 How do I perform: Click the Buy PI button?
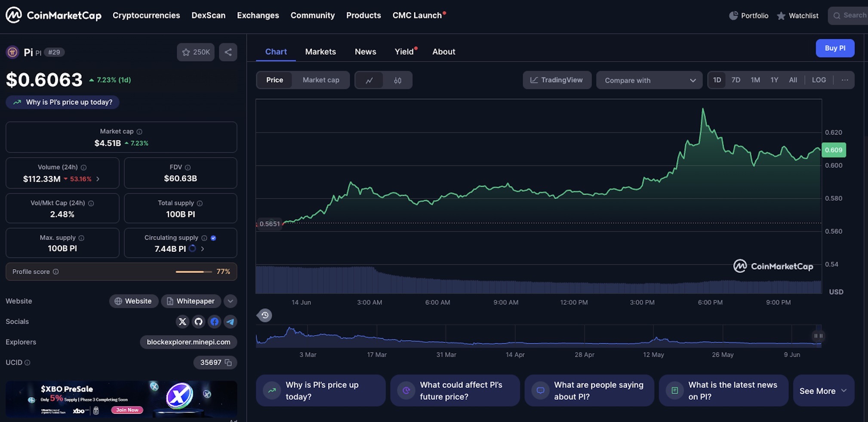coord(834,48)
